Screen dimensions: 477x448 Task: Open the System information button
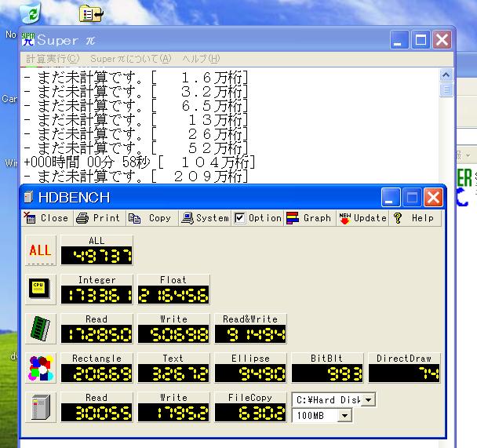(205, 218)
